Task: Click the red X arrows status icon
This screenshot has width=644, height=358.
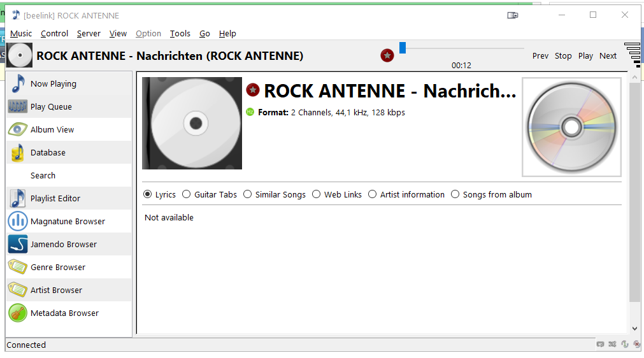Action: pos(636,345)
